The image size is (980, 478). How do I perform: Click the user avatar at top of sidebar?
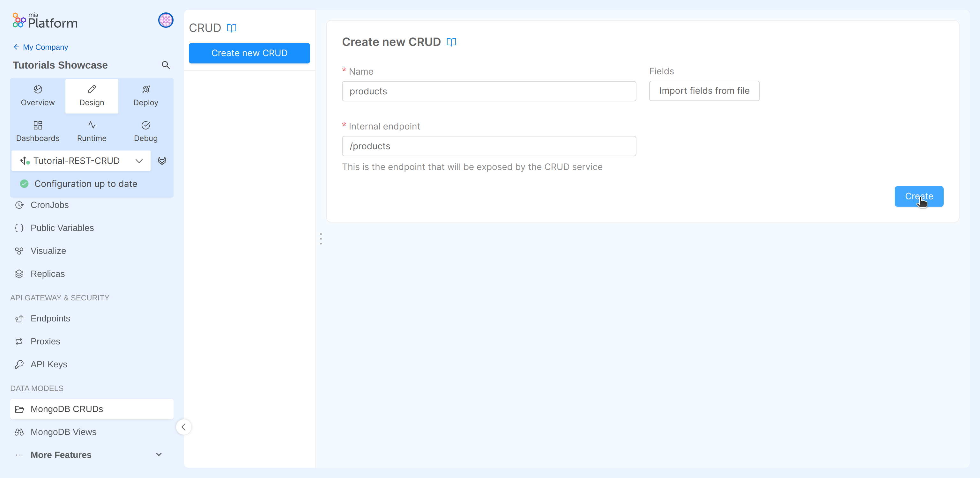point(166,20)
